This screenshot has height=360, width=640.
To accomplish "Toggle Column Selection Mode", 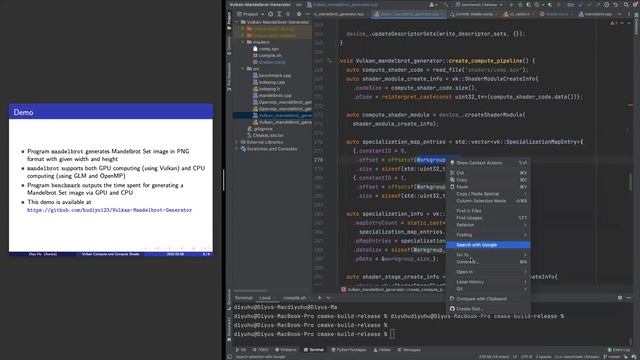I will point(488,201).
